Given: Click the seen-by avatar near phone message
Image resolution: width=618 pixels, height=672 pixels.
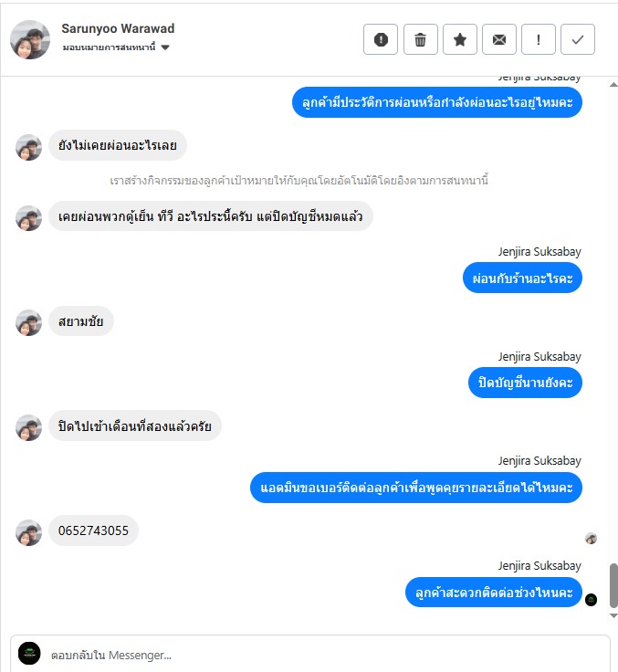Looking at the screenshot, I should (591, 539).
